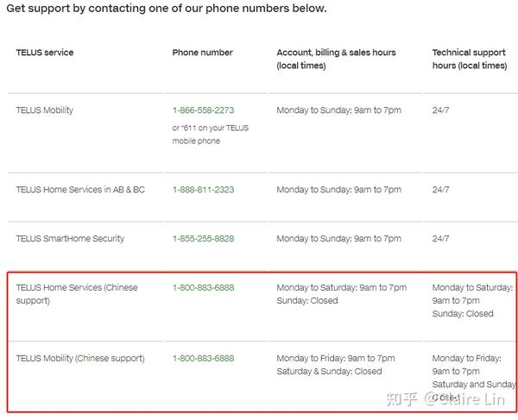Click the *611 mobile phone note text

[x=210, y=135]
